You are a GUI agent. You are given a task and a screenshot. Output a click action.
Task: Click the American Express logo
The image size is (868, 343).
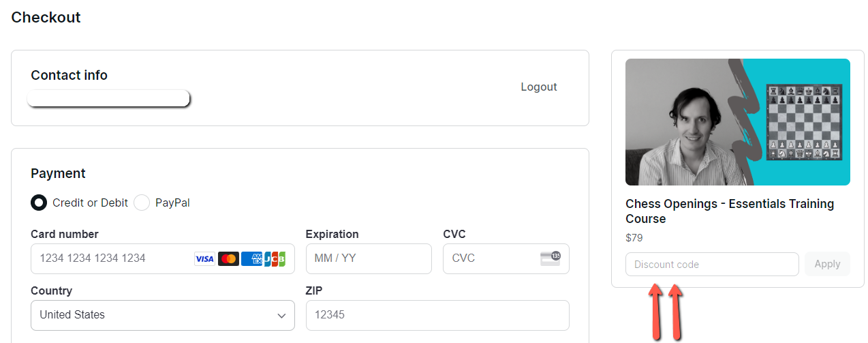(x=251, y=259)
